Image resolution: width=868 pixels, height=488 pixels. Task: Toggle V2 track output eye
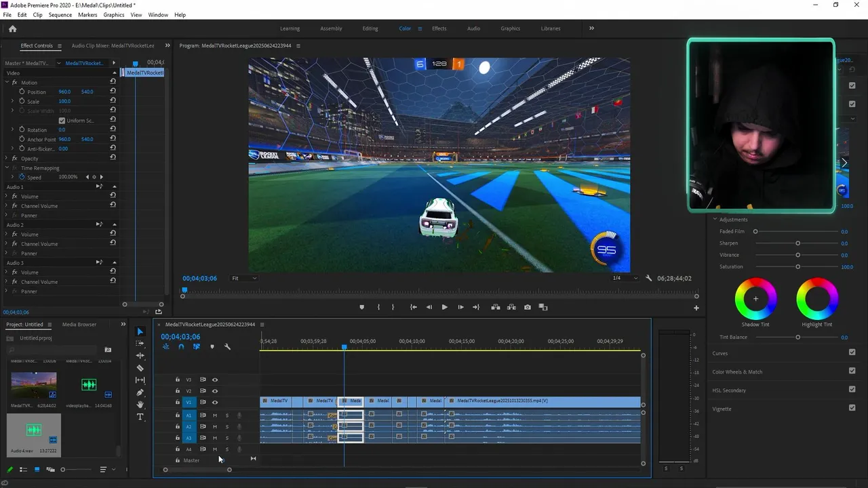215,391
